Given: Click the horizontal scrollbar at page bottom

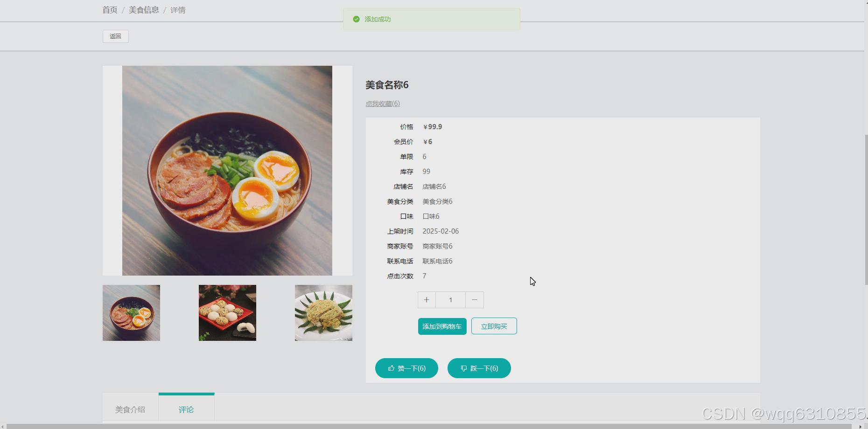Looking at the screenshot, I should pyautogui.click(x=420, y=425).
